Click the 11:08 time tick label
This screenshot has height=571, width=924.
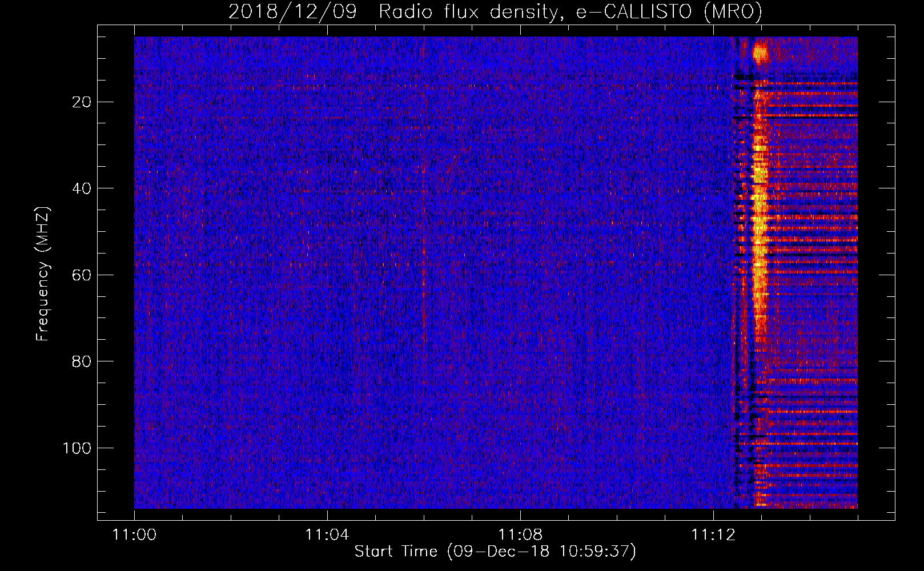click(x=520, y=535)
